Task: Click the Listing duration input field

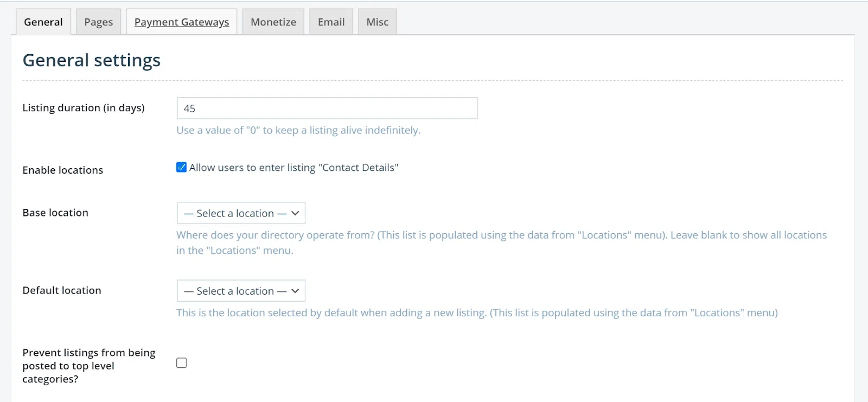Action: click(x=327, y=109)
